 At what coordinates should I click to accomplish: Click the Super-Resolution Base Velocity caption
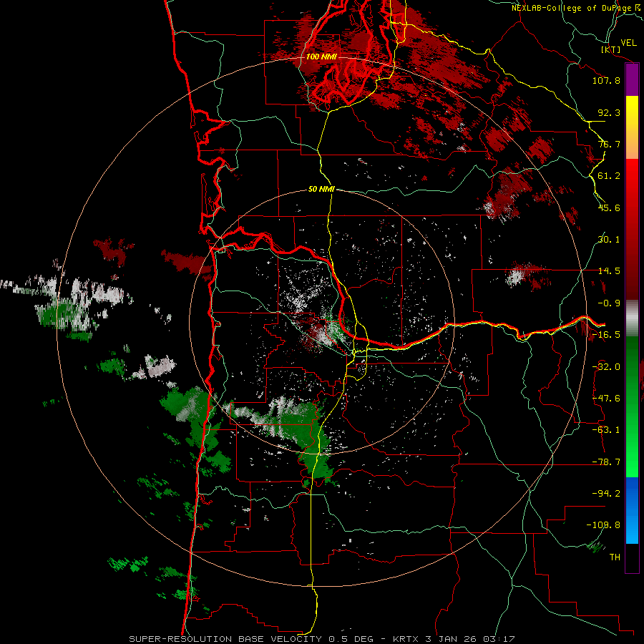pos(321,639)
